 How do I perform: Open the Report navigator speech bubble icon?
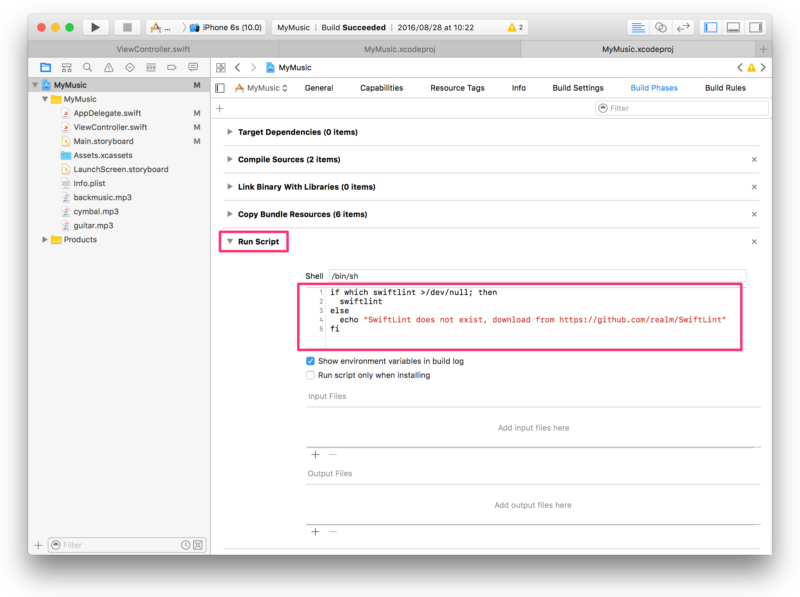coord(193,67)
